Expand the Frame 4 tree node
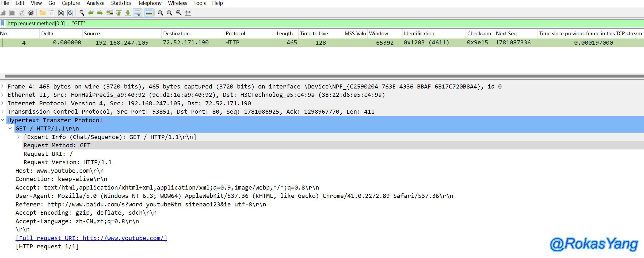The height and width of the screenshot is (258, 644). (x=2, y=86)
